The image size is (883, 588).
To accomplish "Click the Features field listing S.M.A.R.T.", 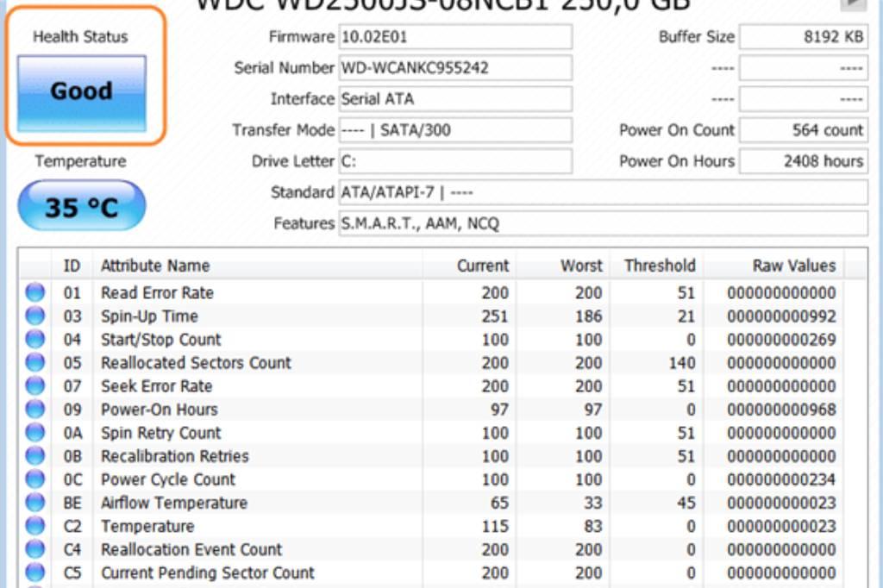I will (603, 223).
